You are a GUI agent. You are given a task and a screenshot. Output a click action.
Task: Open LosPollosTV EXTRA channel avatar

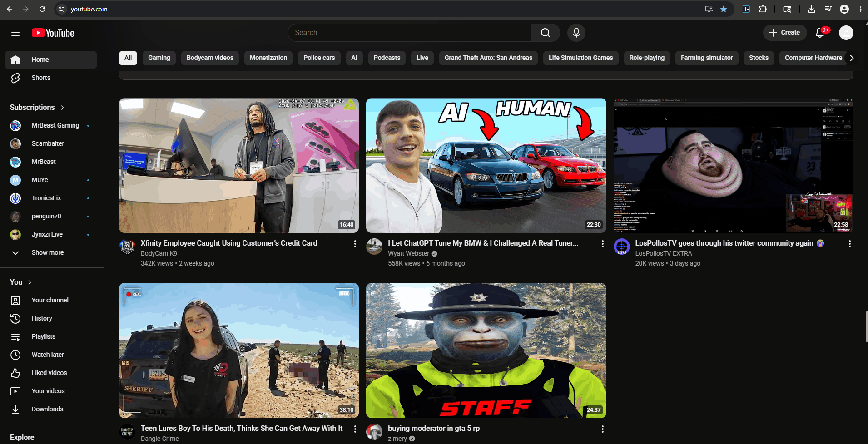(x=622, y=247)
